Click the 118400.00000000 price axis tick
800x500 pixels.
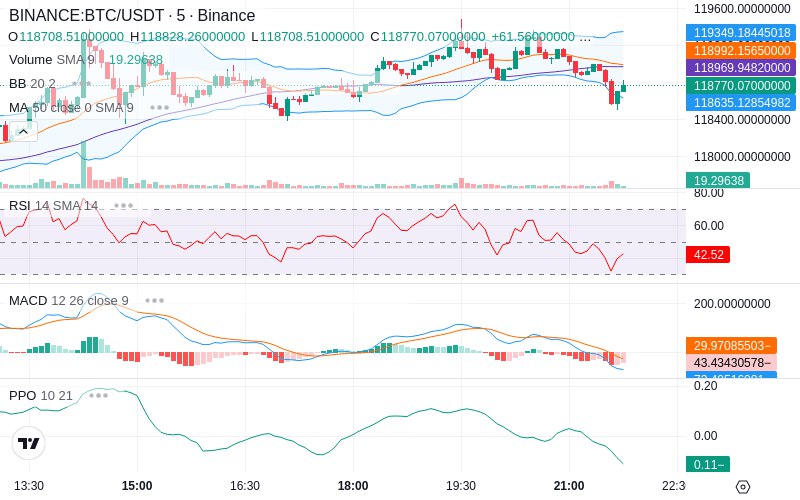click(x=742, y=120)
